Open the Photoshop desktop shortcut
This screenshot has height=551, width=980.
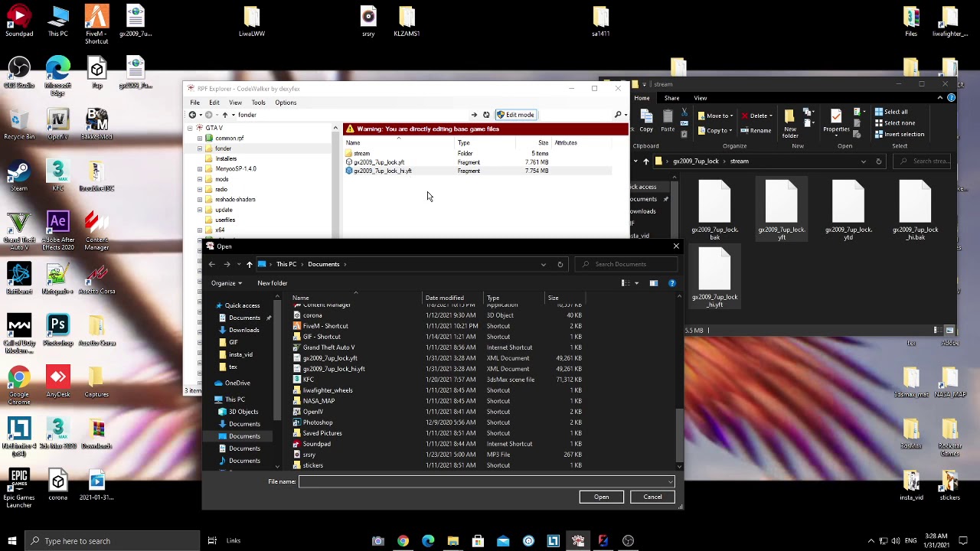pyautogui.click(x=57, y=330)
